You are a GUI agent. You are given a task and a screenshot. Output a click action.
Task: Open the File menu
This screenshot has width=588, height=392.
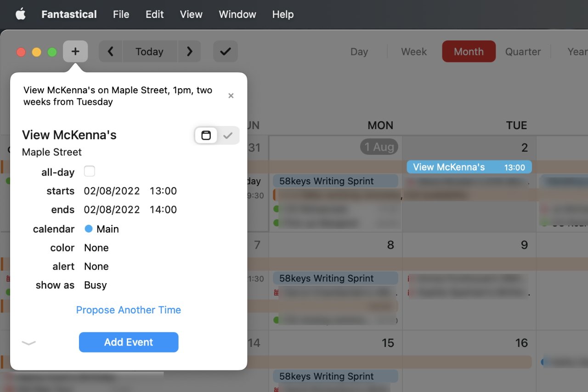(x=121, y=14)
